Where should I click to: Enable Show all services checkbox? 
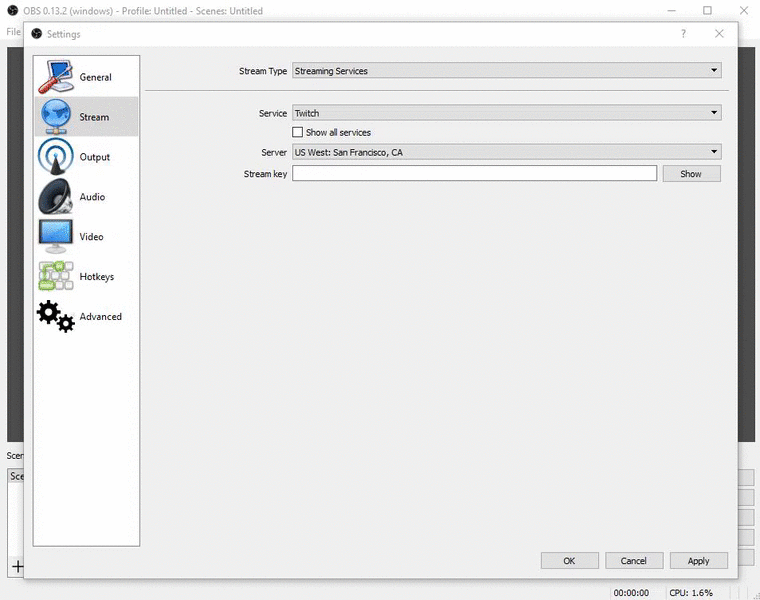[298, 132]
